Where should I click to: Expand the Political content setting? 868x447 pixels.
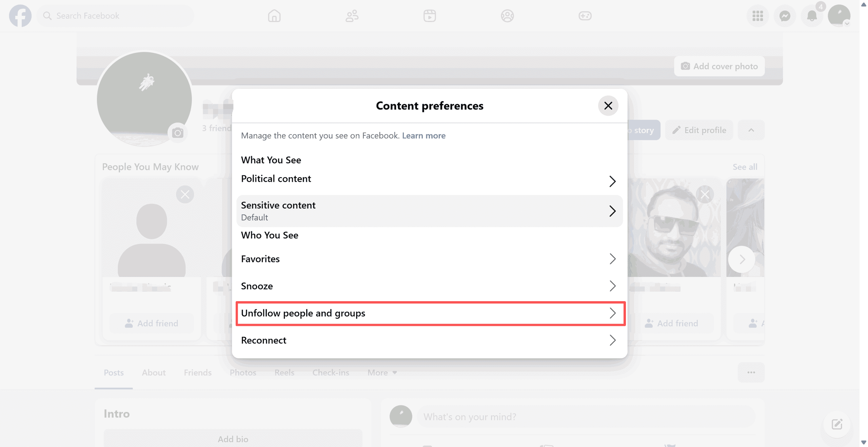coord(429,180)
